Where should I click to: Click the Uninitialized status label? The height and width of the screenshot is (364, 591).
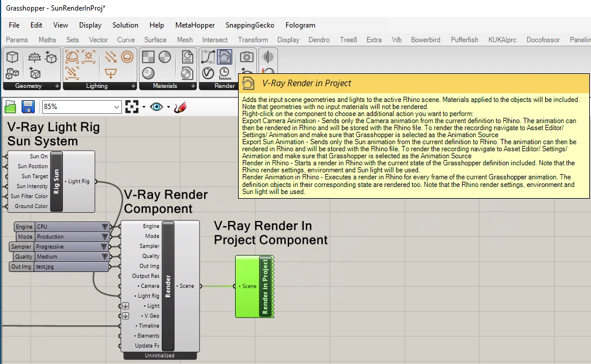click(160, 356)
